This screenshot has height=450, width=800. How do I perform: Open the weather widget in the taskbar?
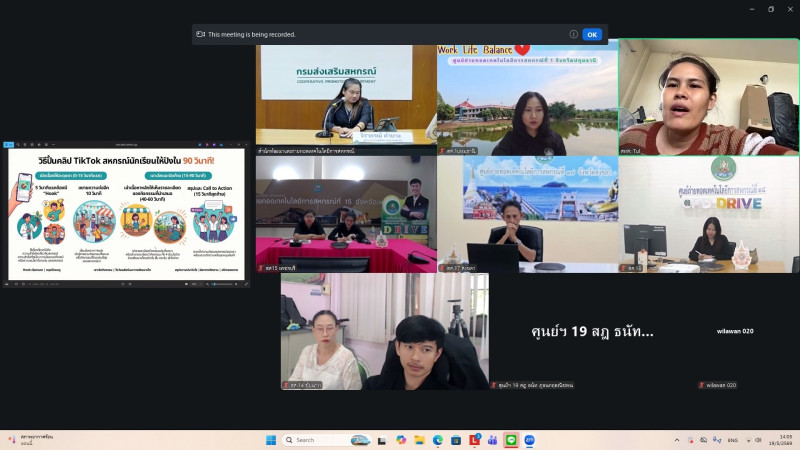[x=32, y=440]
